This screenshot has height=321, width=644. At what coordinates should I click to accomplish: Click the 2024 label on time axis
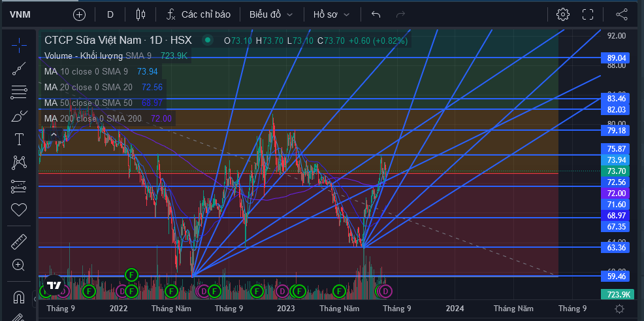point(455,309)
